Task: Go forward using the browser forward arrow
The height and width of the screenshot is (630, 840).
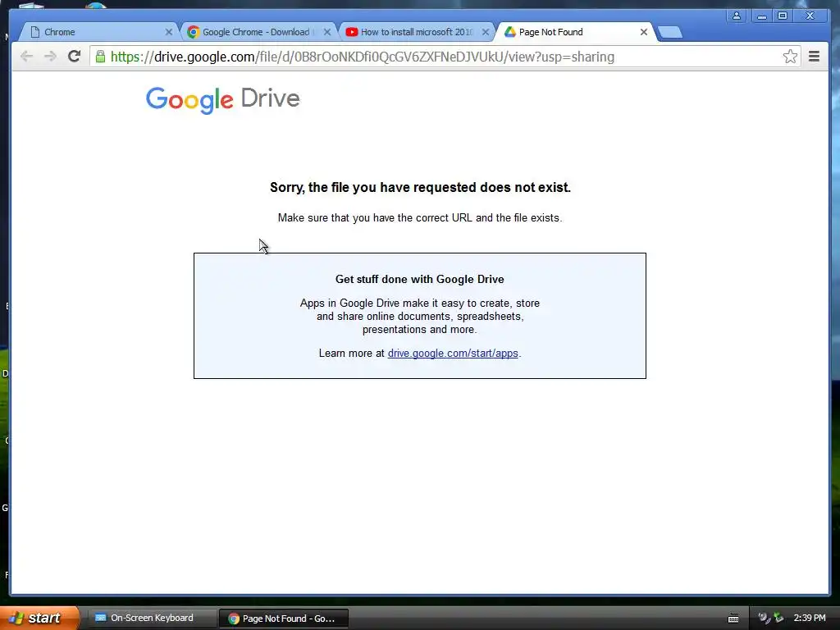Action: (50, 57)
